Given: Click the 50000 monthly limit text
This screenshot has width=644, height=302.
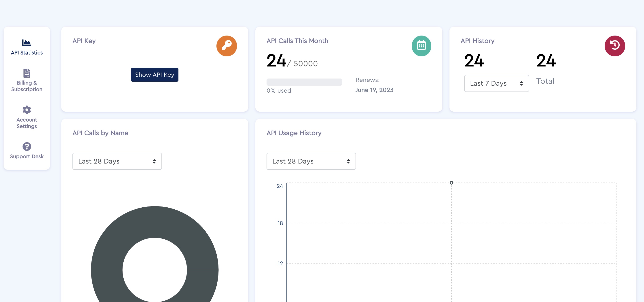Looking at the screenshot, I should pyautogui.click(x=305, y=64).
